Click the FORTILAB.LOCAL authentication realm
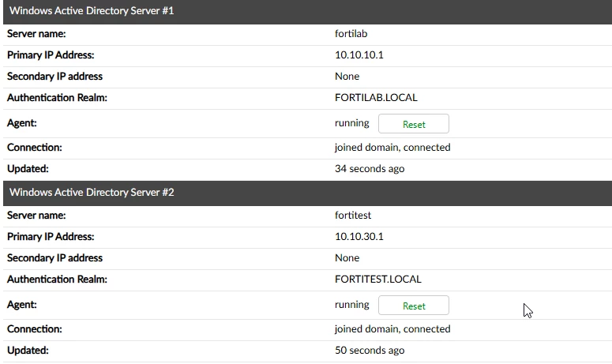 point(376,97)
